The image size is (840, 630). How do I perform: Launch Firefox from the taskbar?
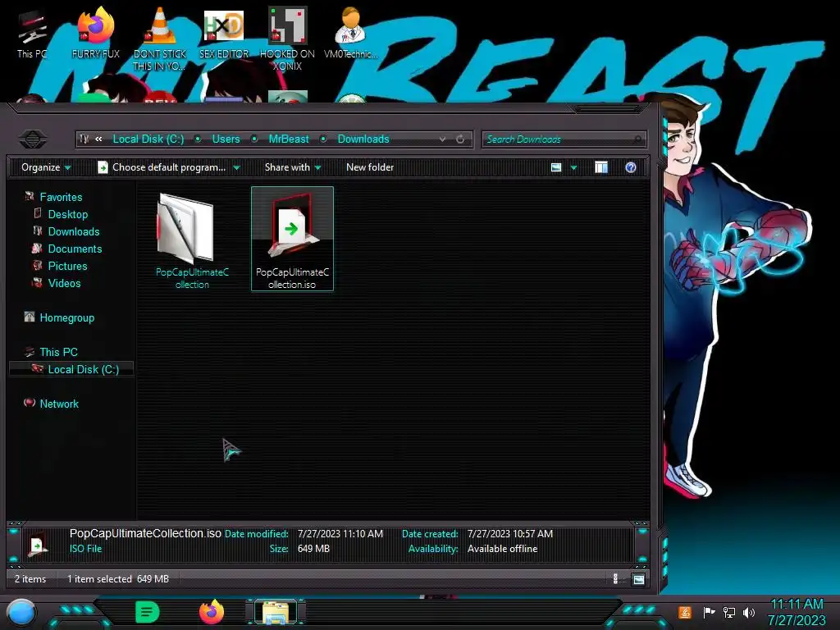pyautogui.click(x=212, y=612)
